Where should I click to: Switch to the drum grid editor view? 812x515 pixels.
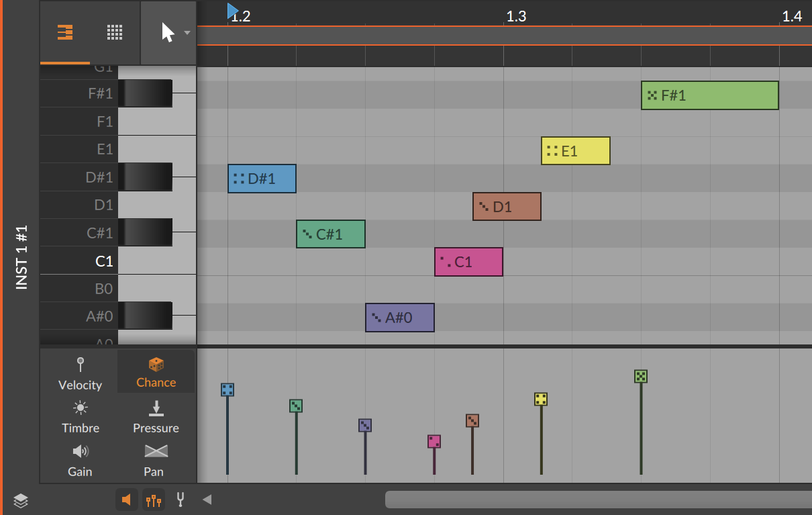pos(114,32)
